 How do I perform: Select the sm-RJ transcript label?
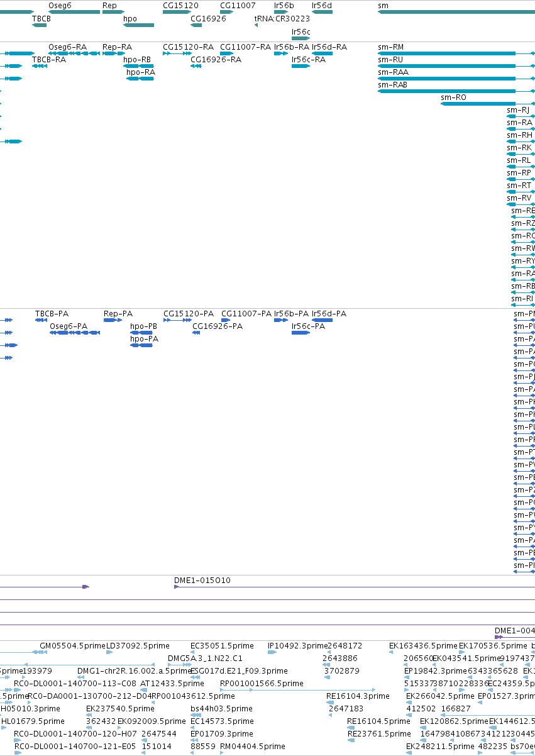coord(518,109)
